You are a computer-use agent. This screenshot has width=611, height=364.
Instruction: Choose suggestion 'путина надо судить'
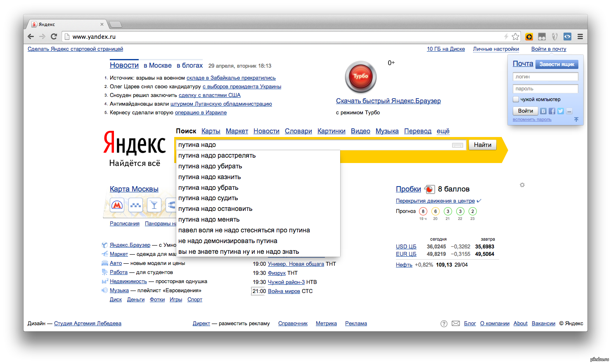pos(258,198)
